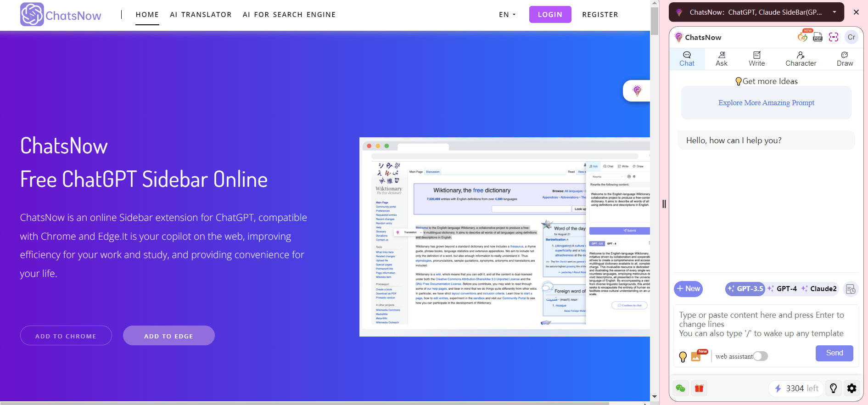The width and height of the screenshot is (868, 405).
Task: Click the REGISTER link
Action: [x=600, y=15]
